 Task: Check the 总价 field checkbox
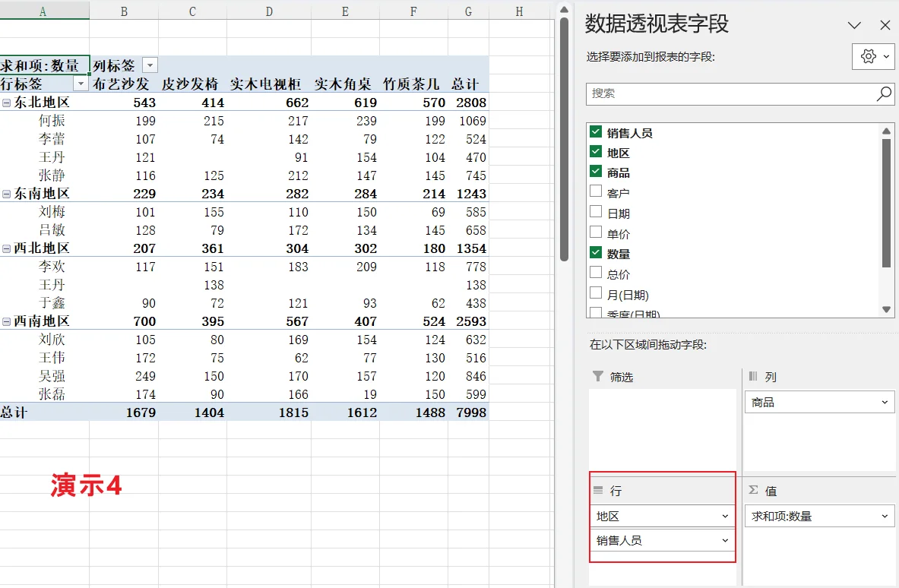click(596, 273)
